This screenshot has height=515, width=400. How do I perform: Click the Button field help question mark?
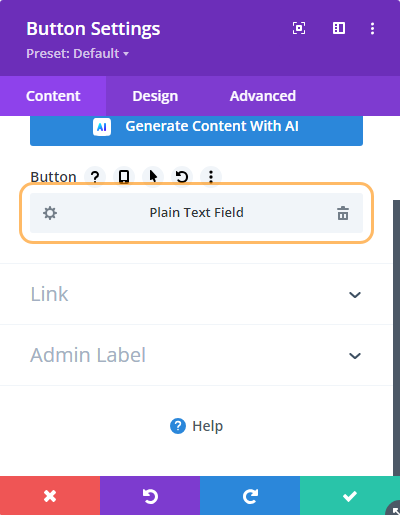pos(95,177)
